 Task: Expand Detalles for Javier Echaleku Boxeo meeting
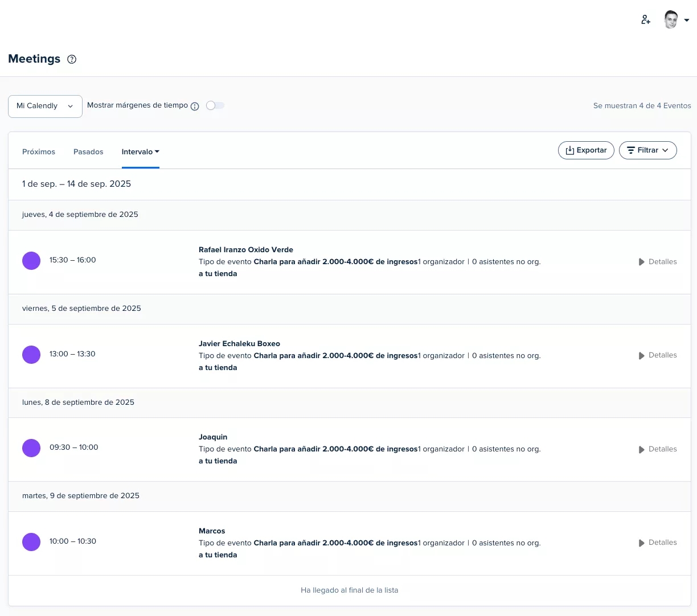[x=658, y=355]
